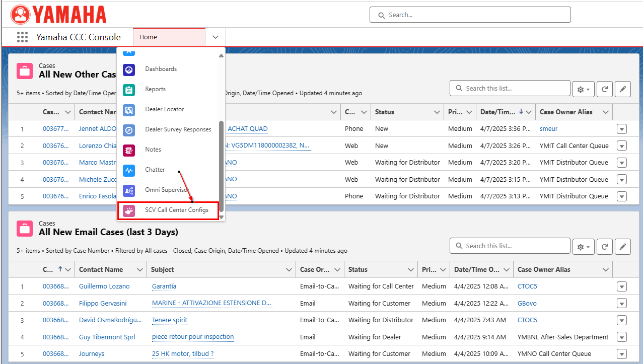Screen dimensions: 643x364
Task: Open contact Filippo Gervasini link
Action: pos(103,303)
